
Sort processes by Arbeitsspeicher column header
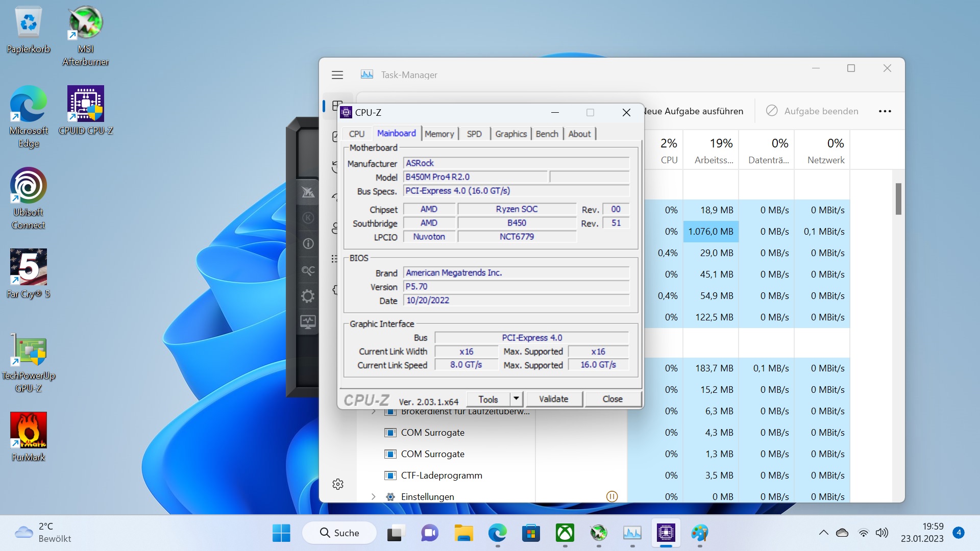click(714, 151)
